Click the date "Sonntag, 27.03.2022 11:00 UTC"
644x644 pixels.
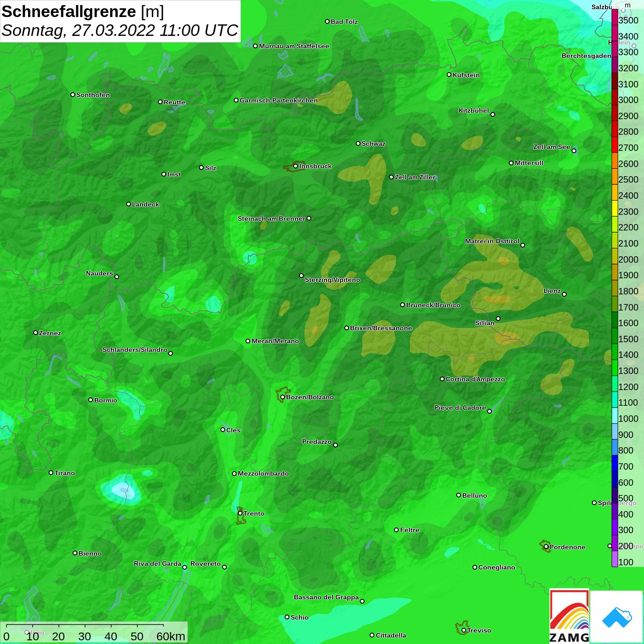coord(120,30)
